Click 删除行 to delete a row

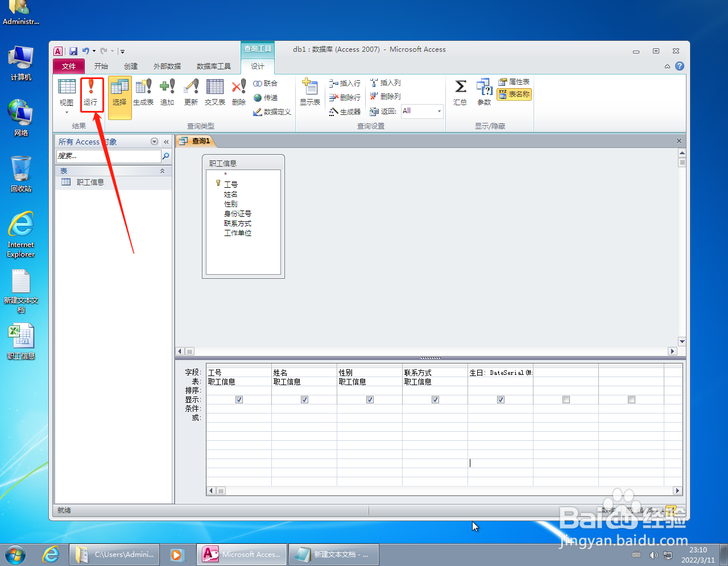[x=345, y=97]
